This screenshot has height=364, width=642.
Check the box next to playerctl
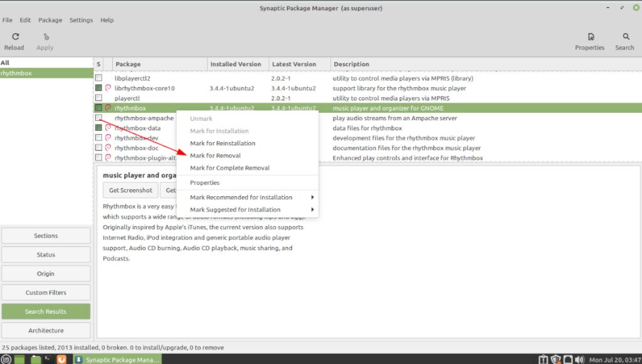tap(98, 98)
